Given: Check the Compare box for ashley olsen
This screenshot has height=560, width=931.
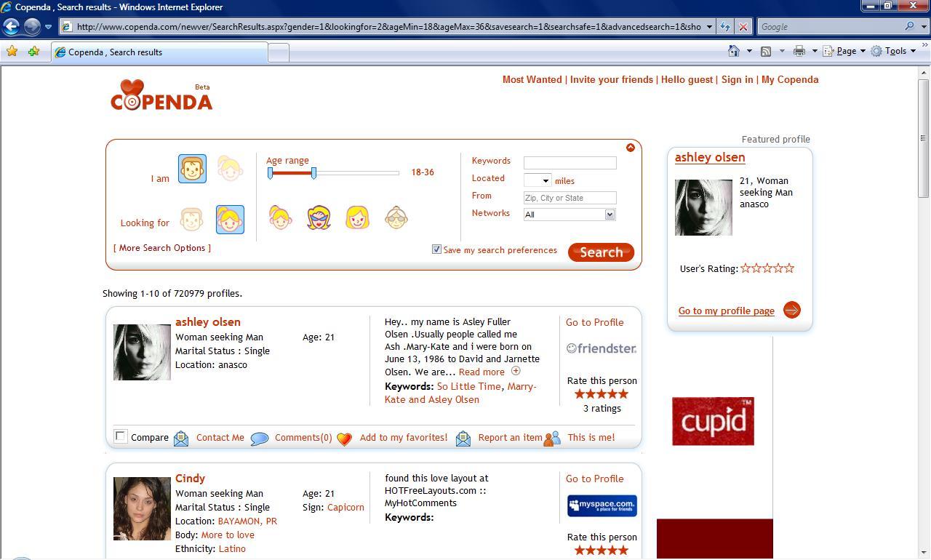Looking at the screenshot, I should (x=121, y=436).
